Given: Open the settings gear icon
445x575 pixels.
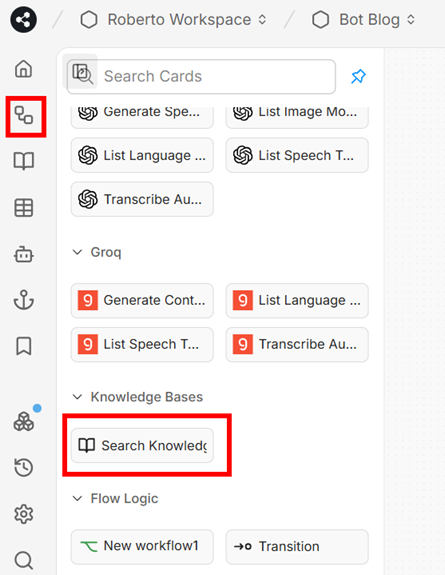Looking at the screenshot, I should point(23,514).
